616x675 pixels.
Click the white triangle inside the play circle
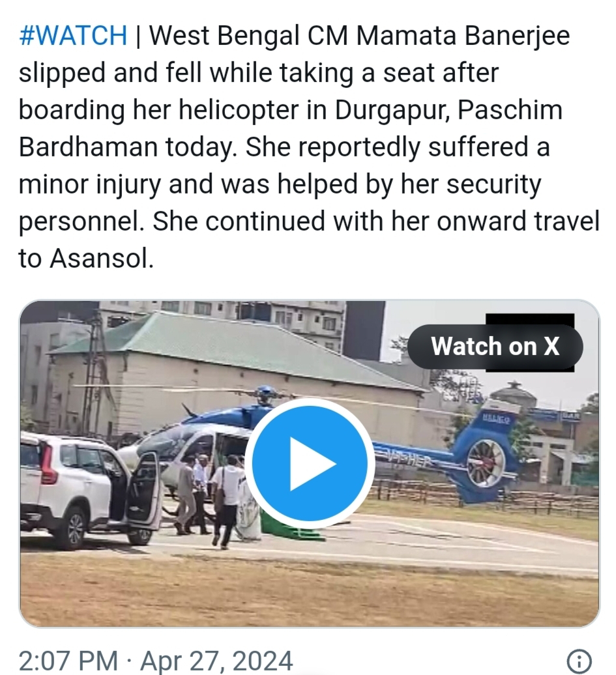pyautogui.click(x=312, y=464)
